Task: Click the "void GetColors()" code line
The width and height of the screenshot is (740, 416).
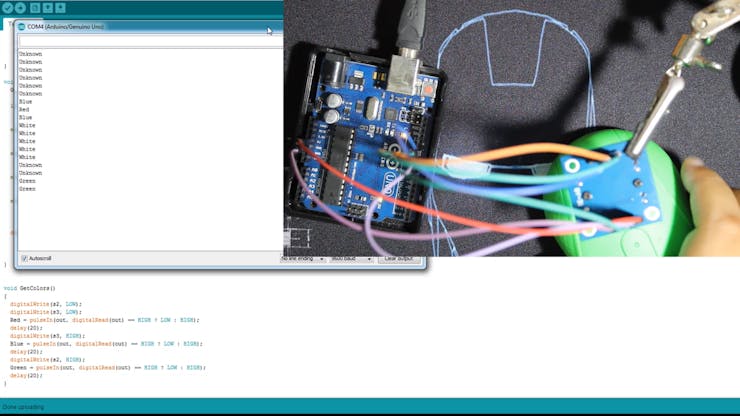Action: tap(29, 288)
